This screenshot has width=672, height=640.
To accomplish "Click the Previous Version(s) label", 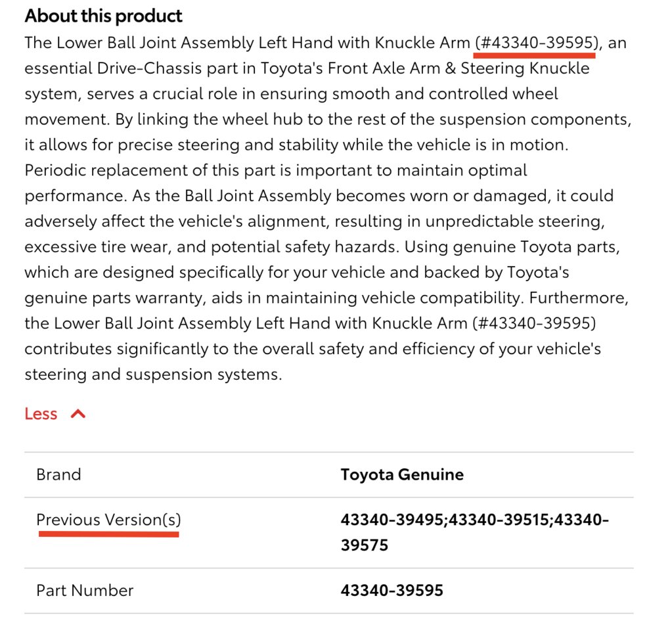I will click(109, 520).
